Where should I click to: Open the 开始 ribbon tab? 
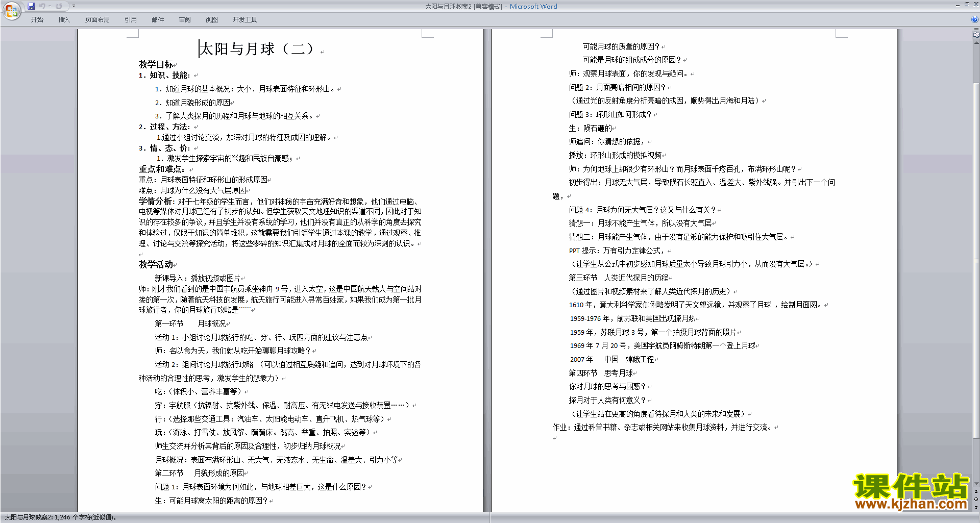point(37,19)
